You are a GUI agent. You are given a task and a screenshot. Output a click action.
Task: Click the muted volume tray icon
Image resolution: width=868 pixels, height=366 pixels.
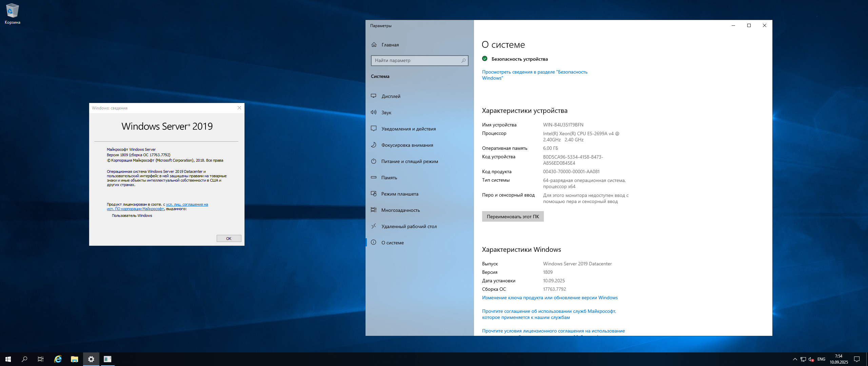point(811,360)
